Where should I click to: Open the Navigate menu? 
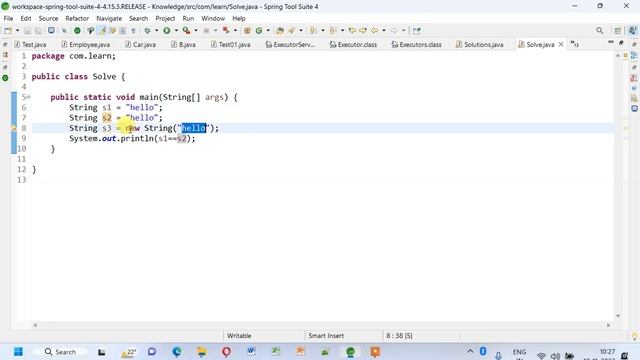(x=109, y=18)
